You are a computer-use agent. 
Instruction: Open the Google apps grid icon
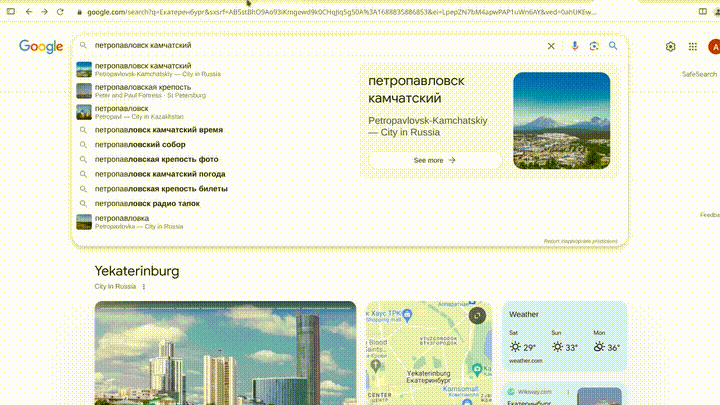[x=692, y=46]
